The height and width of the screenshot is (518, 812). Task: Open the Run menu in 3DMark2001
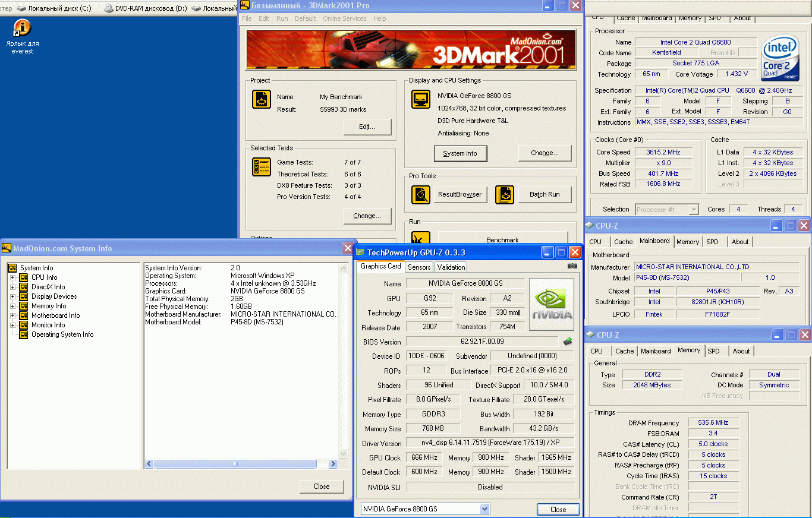pyautogui.click(x=282, y=18)
